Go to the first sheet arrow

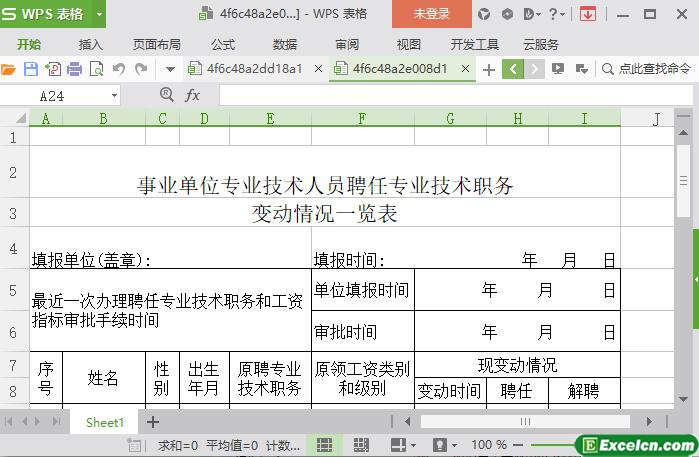8,421
